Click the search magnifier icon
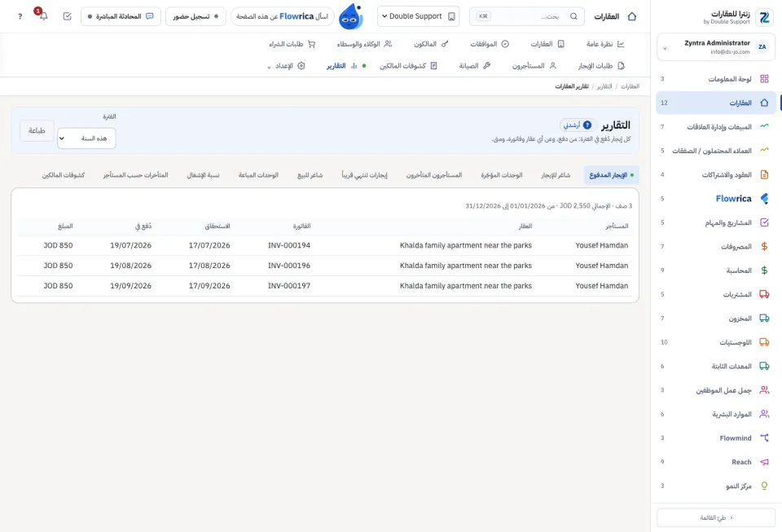 click(x=573, y=16)
